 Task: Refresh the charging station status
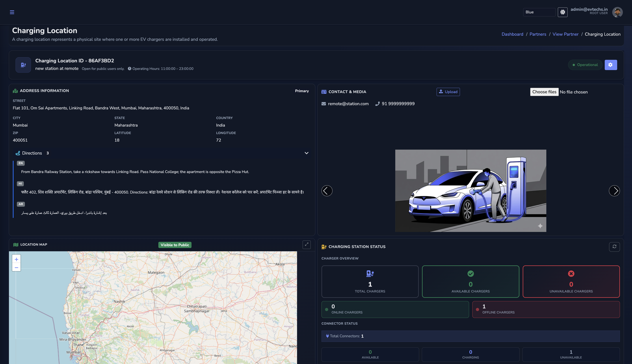[614, 247]
